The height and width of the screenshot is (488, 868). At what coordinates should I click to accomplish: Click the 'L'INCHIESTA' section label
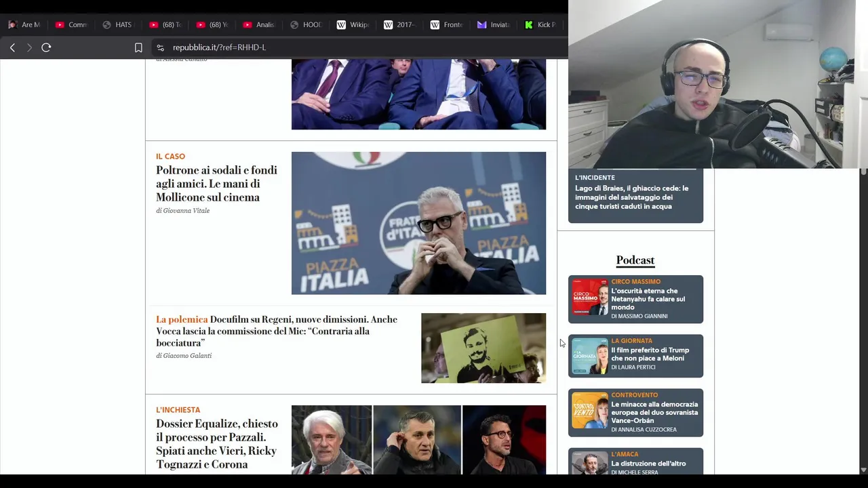point(178,410)
